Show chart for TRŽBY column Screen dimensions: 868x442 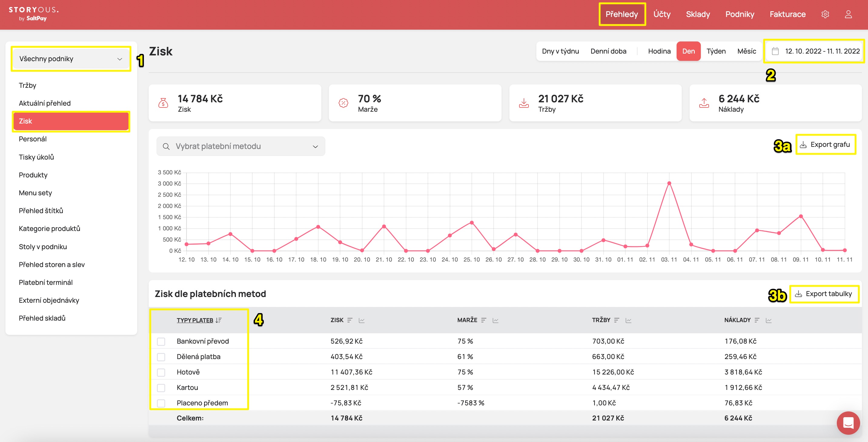[628, 320]
